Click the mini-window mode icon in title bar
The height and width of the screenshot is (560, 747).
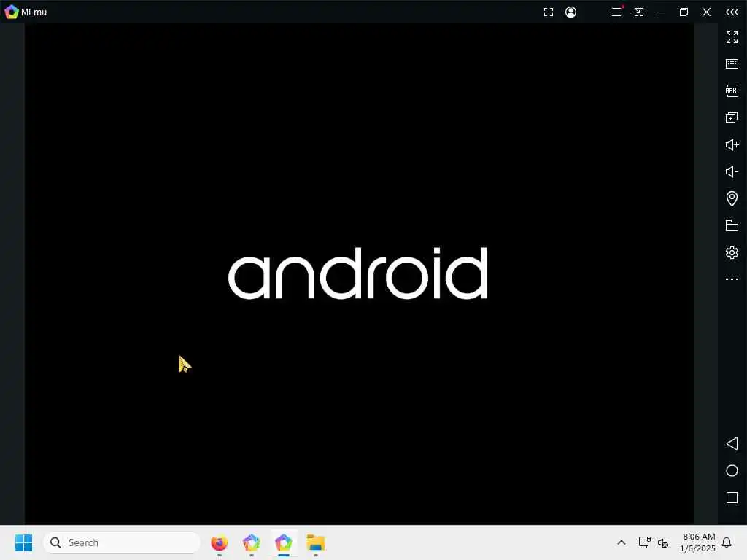click(x=639, y=12)
